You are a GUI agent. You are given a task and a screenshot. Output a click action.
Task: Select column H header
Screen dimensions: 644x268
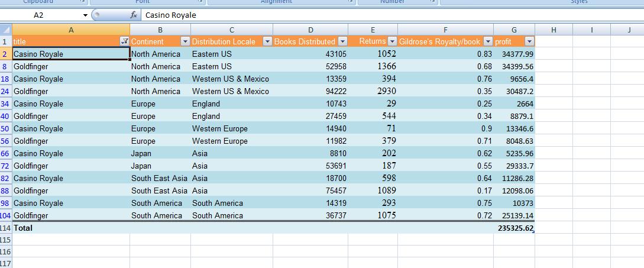tap(554, 30)
